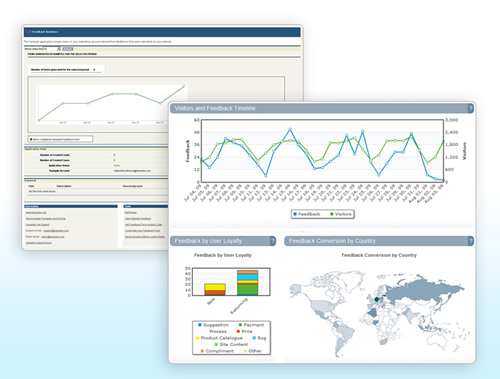Click the Subscription column header
The height and width of the screenshot is (379, 500).
point(64,186)
